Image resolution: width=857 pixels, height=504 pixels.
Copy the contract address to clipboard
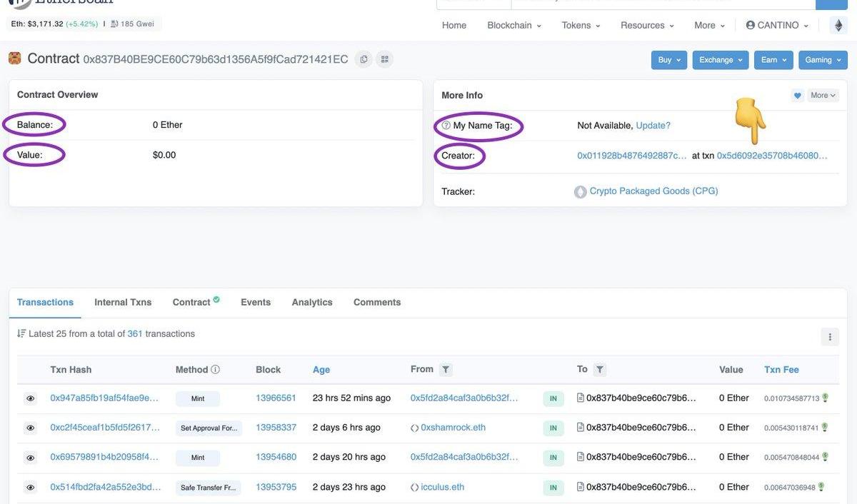point(364,59)
